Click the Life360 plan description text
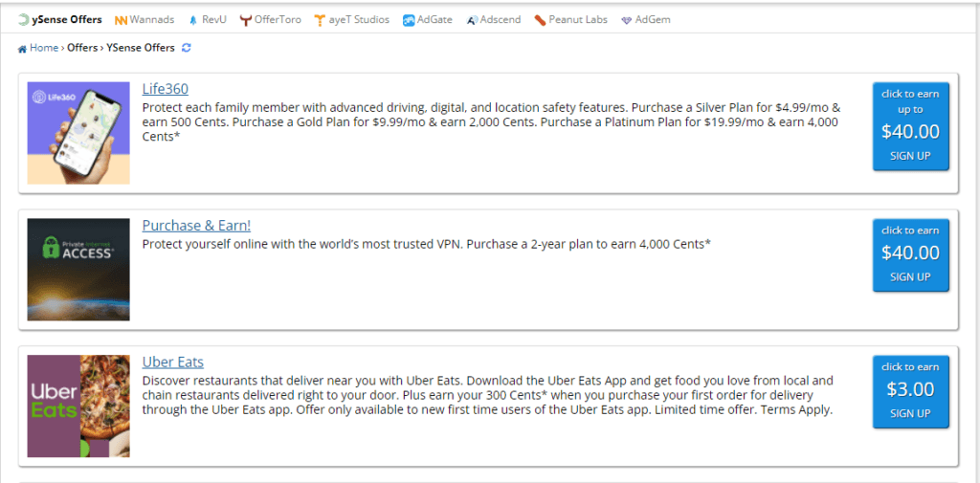 [x=491, y=121]
